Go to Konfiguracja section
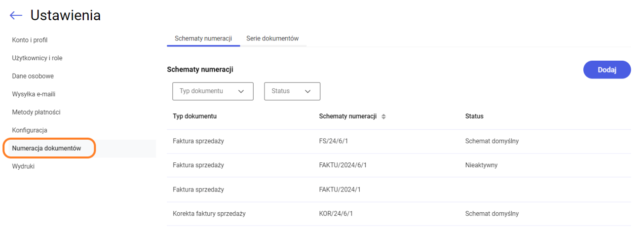Image resolution: width=644 pixels, height=230 pixels. click(x=30, y=130)
